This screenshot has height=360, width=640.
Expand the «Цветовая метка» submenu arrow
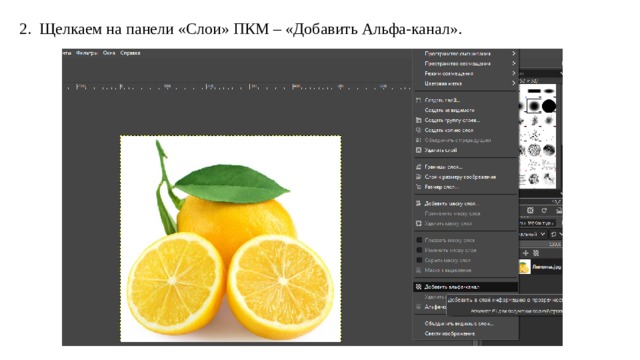[x=513, y=83]
